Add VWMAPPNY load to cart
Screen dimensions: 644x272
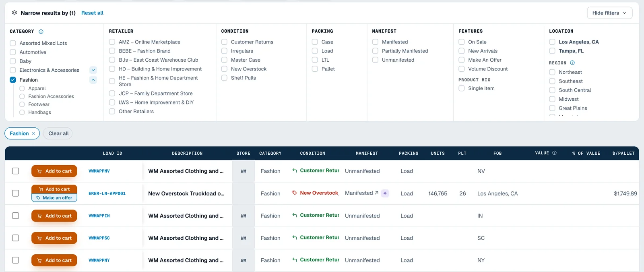click(x=54, y=260)
